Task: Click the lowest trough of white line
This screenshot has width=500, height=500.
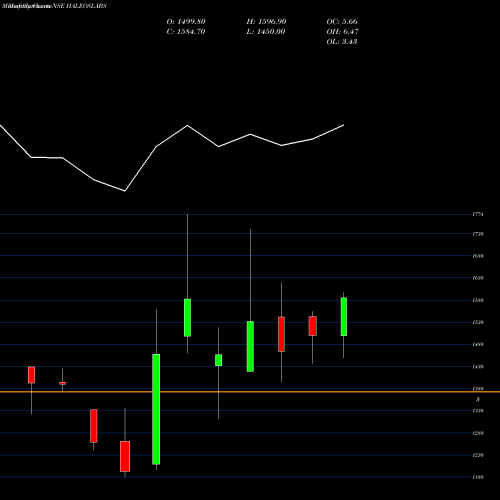Action: (125, 191)
